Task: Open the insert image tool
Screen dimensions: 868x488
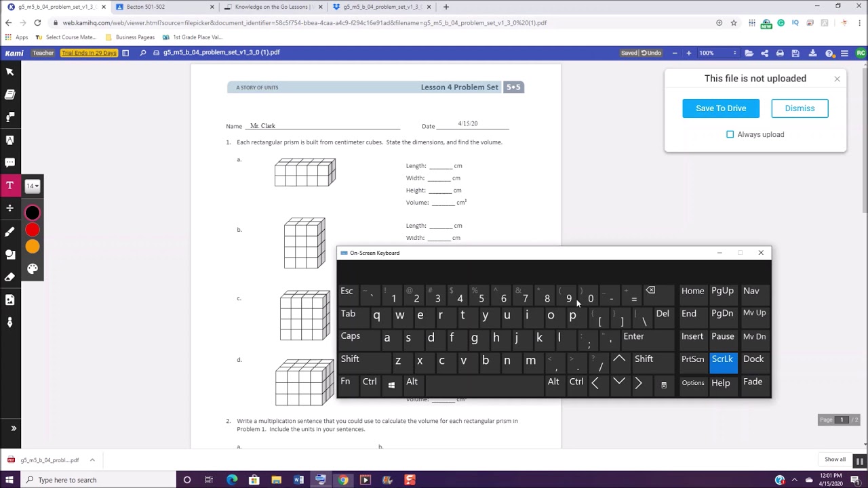Action: click(x=10, y=300)
